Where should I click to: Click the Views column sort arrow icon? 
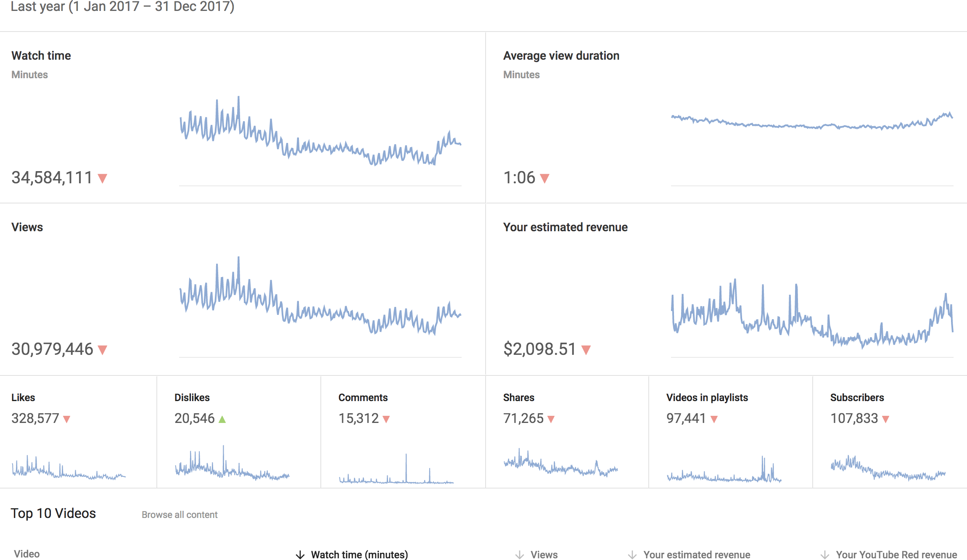520,555
